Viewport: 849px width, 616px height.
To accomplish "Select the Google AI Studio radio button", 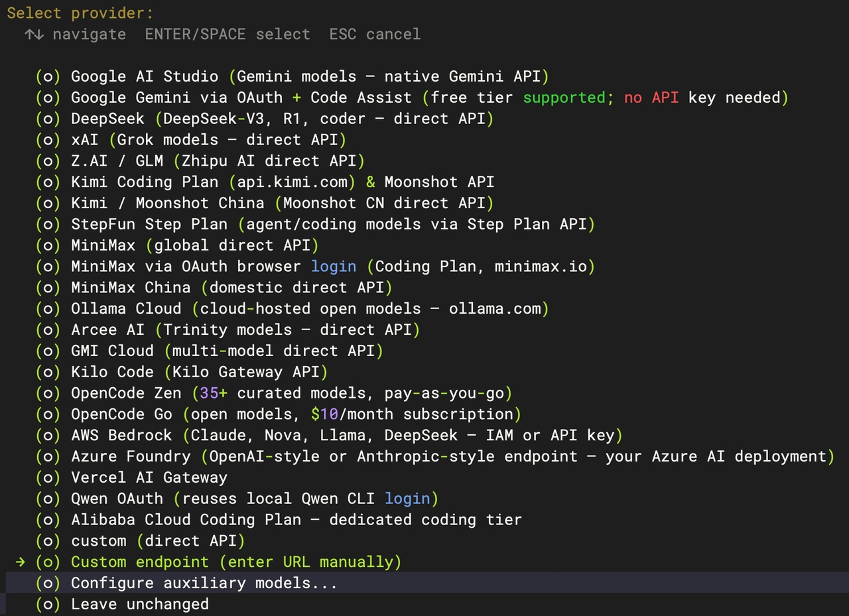I will [48, 76].
